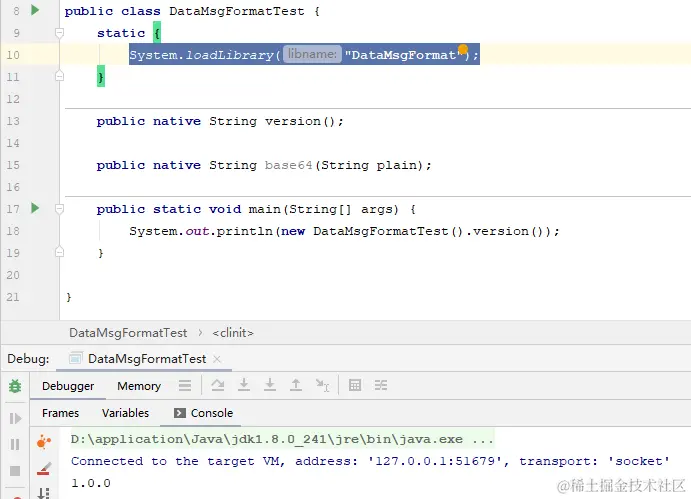Collapse main method end fold on line 19

[59, 253]
